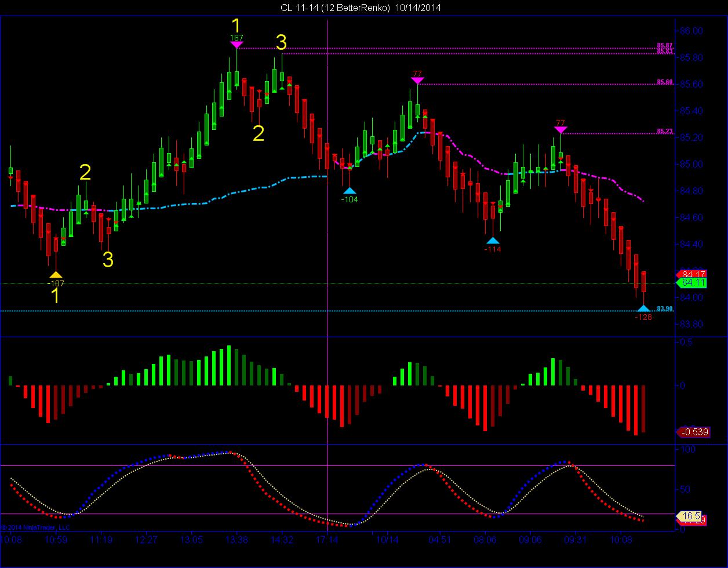Image resolution: width=728 pixels, height=568 pixels.
Task: Click the 04:51 time axis label
Action: 440,540
